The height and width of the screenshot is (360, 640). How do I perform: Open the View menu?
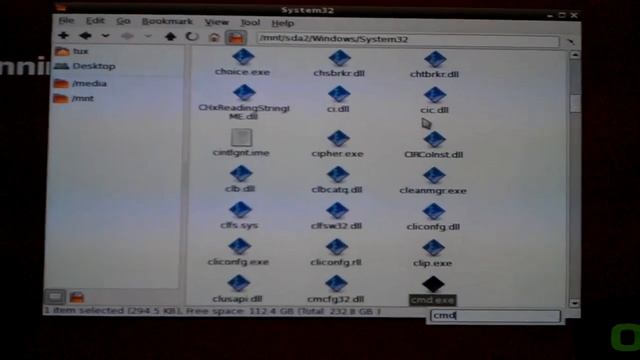tap(216, 22)
